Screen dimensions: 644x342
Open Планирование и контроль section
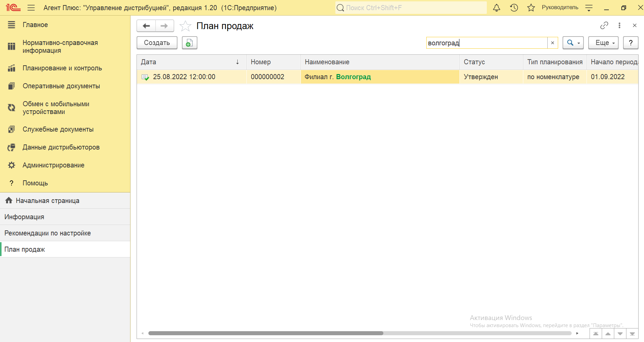[62, 68]
